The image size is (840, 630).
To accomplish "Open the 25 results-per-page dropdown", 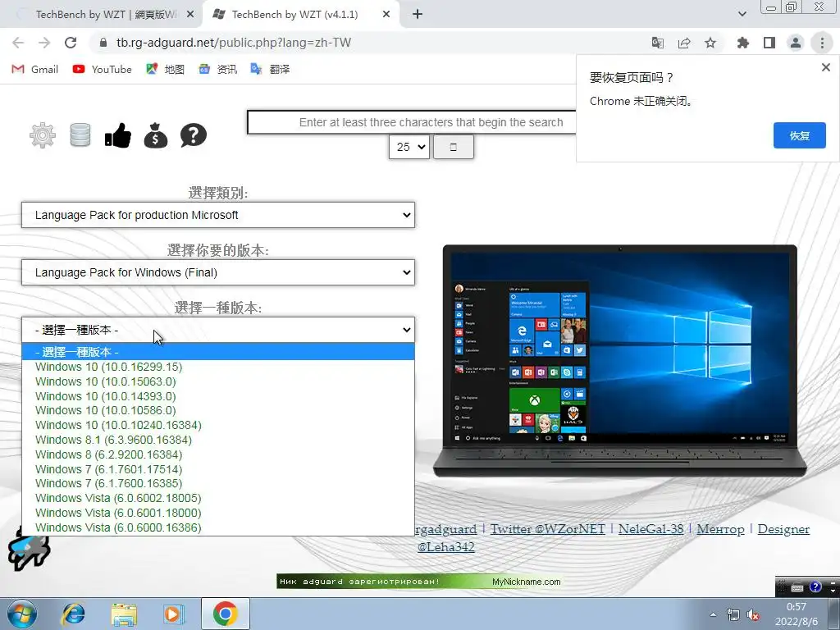I will (x=409, y=147).
